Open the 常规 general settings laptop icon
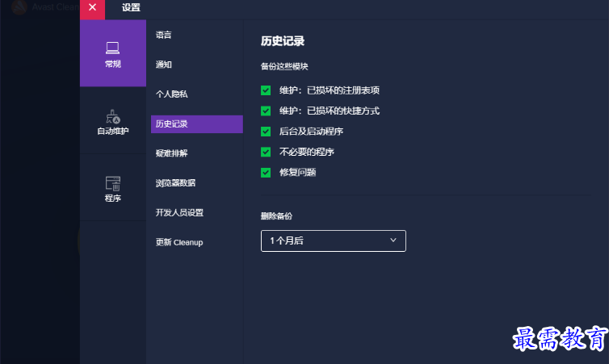 pyautogui.click(x=112, y=48)
